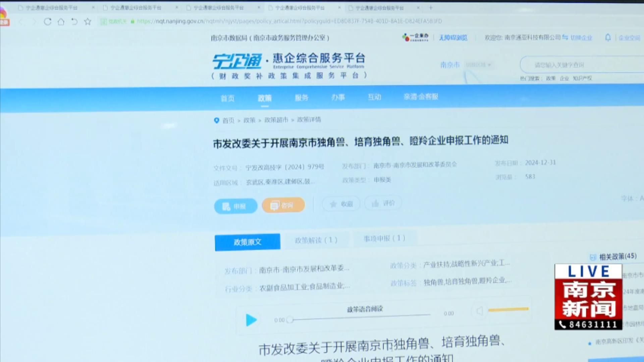
Task: Click the browser address bar URL
Action: coord(289,21)
